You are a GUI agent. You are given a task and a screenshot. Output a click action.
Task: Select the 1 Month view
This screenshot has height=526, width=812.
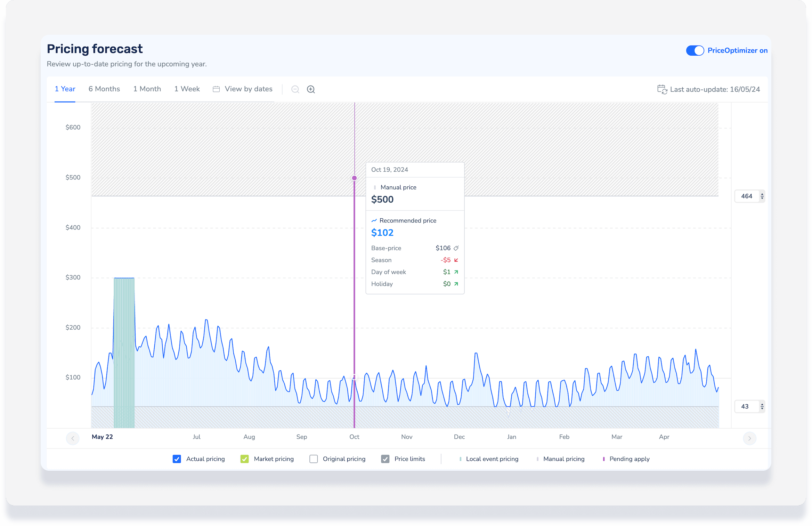tap(147, 89)
